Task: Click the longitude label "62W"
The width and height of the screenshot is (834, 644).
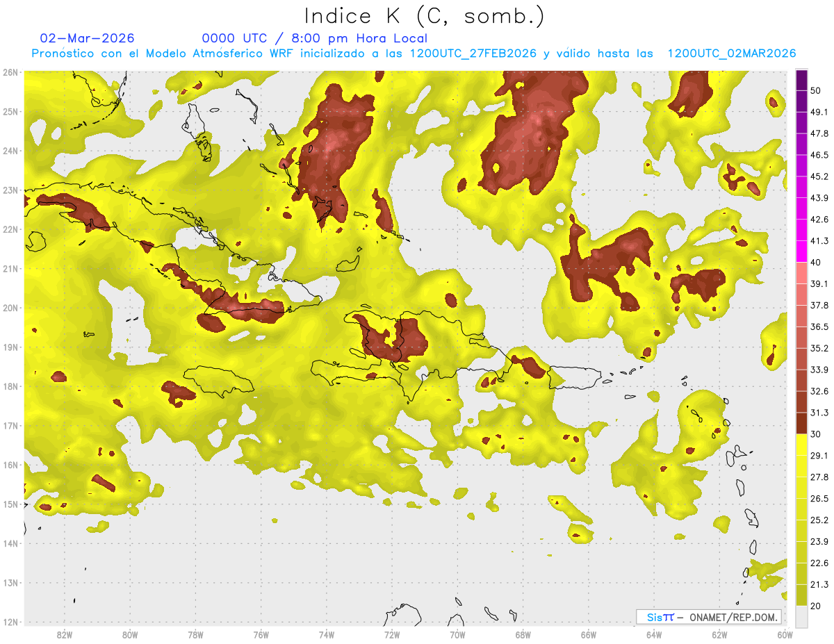Action: pos(719,634)
